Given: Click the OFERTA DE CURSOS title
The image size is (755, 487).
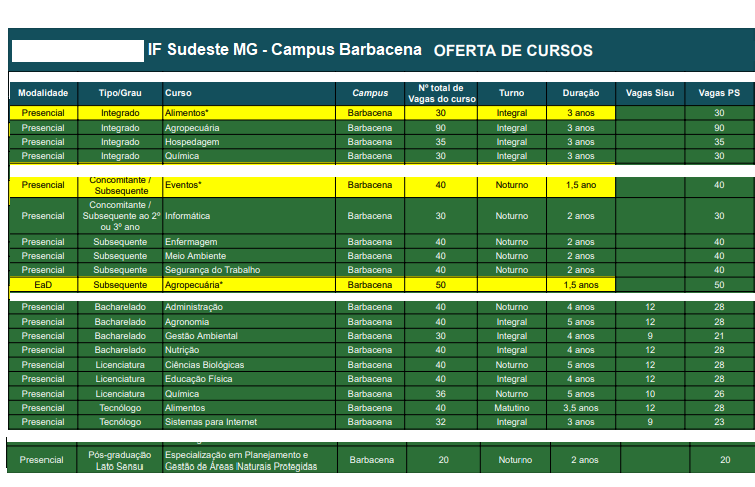Looking at the screenshot, I should pos(513,50).
